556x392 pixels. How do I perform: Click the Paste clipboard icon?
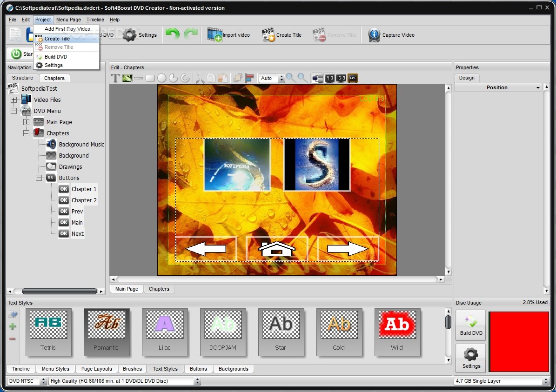point(223,78)
